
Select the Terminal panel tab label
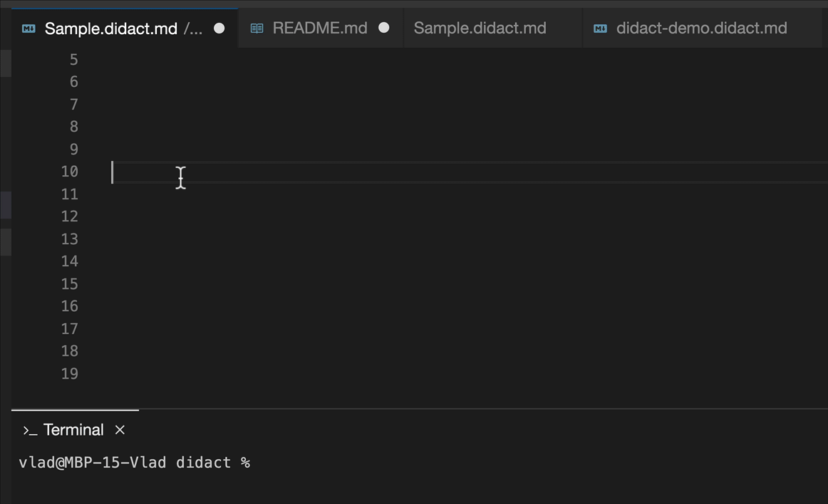[x=73, y=430]
